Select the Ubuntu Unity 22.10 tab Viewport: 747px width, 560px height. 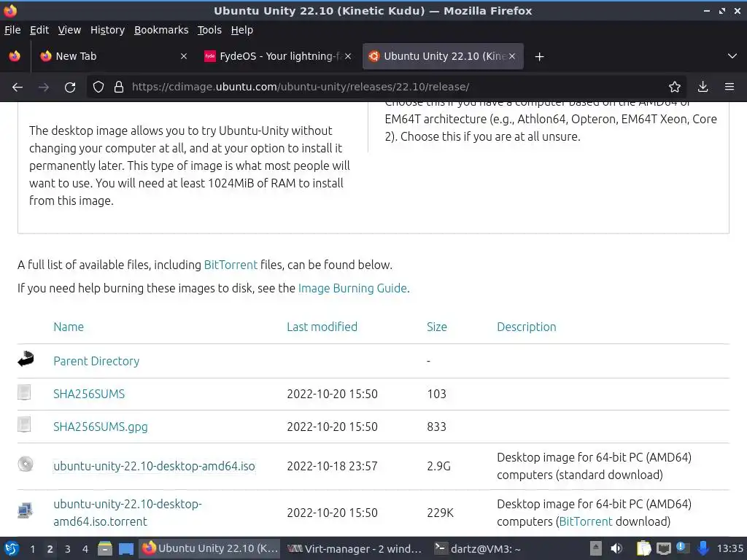[443, 56]
